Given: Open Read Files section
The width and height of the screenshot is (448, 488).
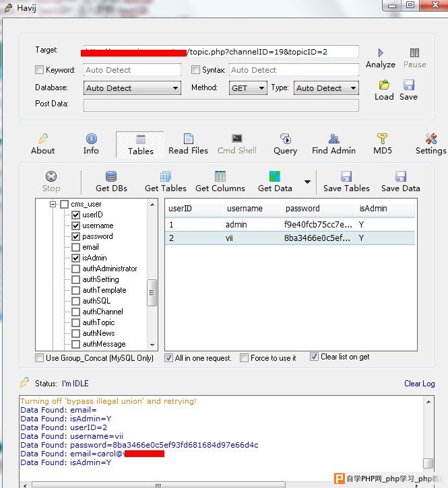Looking at the screenshot, I should pos(188,144).
